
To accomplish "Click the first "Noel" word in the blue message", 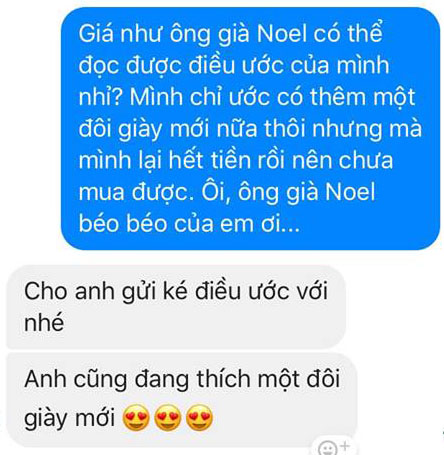I will (282, 34).
